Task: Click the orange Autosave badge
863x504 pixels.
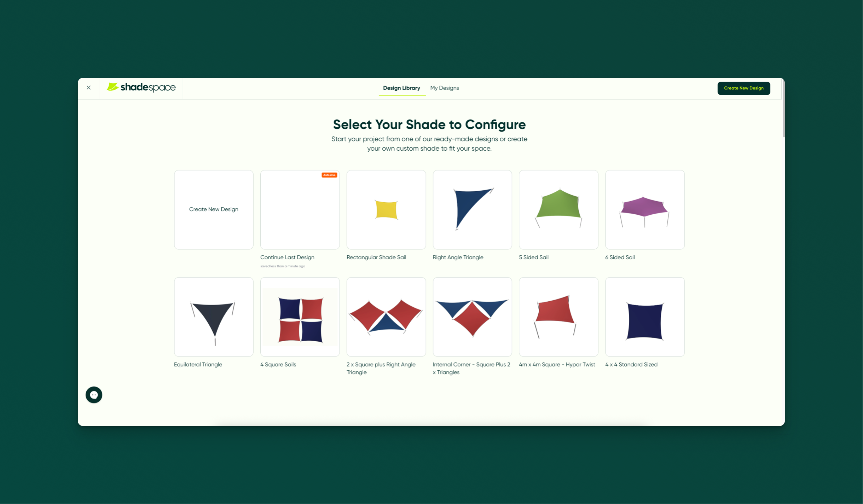Action: pyautogui.click(x=329, y=175)
